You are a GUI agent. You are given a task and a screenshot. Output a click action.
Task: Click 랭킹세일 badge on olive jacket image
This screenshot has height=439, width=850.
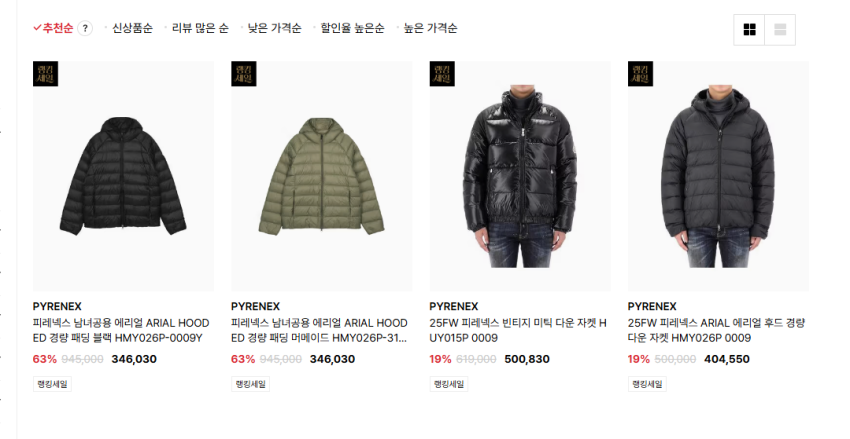[x=243, y=74]
